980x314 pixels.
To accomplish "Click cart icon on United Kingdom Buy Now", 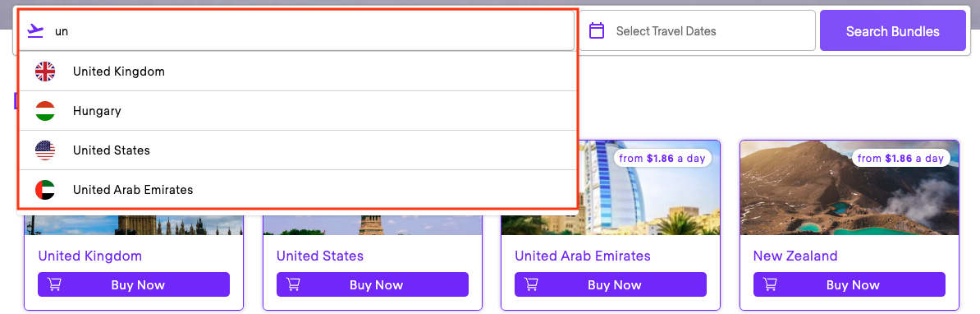I will click(x=54, y=284).
